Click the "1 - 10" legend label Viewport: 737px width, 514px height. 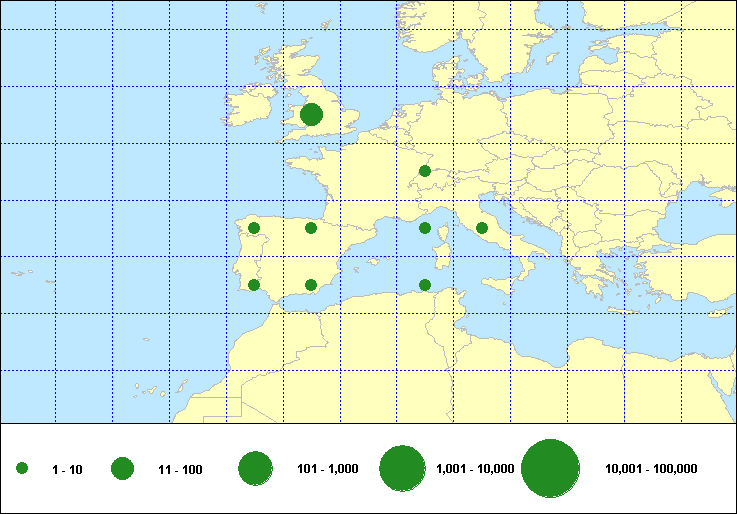tap(66, 469)
